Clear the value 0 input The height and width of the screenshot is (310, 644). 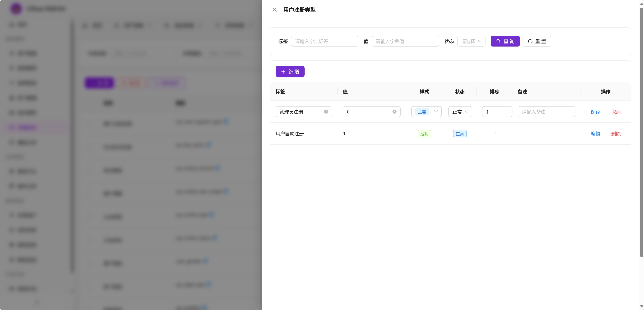pos(394,112)
